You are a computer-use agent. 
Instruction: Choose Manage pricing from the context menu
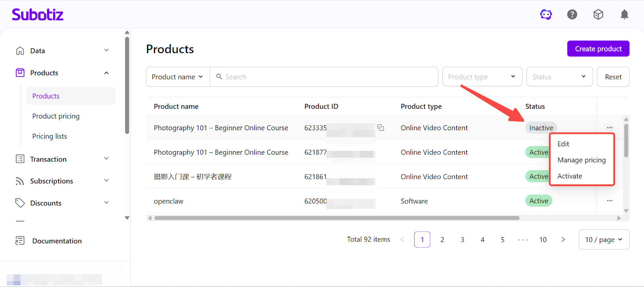[581, 160]
